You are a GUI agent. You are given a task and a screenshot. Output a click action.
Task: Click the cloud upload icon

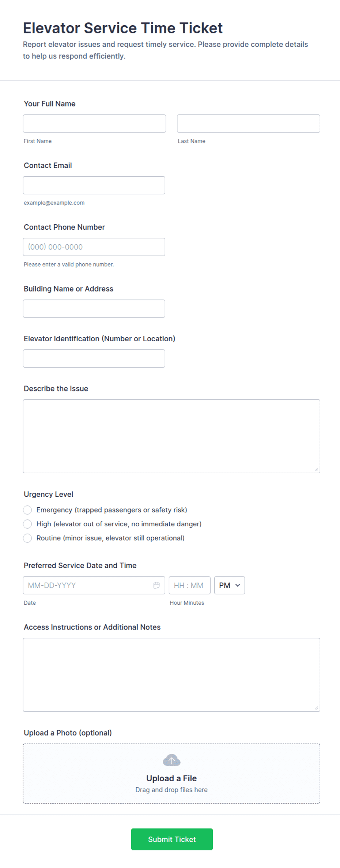pos(171,760)
